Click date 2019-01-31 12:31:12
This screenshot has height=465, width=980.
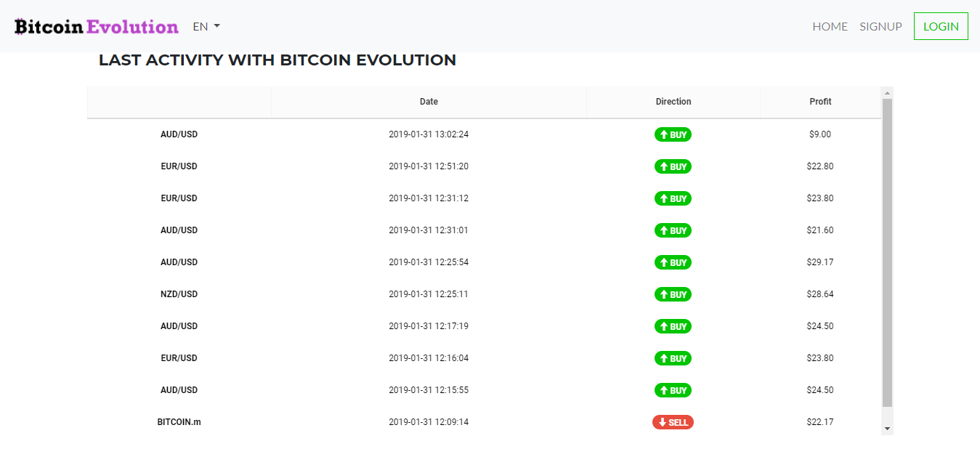pos(429,198)
